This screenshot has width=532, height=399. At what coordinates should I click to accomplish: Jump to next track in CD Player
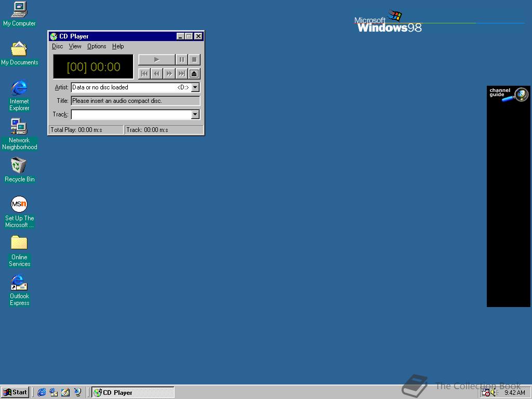tap(182, 74)
